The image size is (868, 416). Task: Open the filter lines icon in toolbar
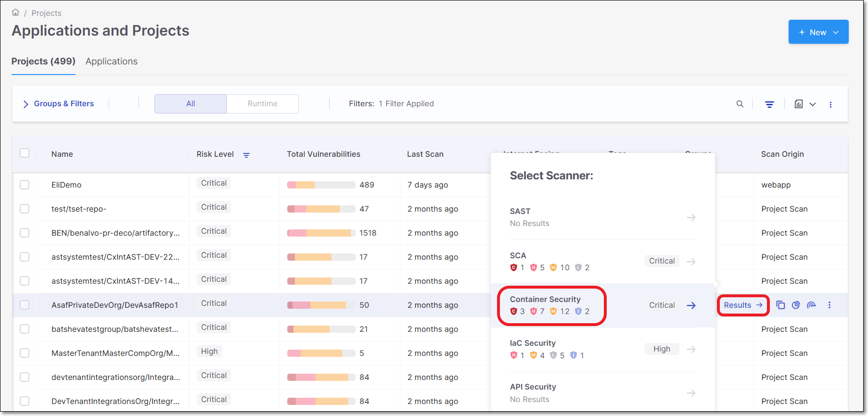tap(769, 104)
